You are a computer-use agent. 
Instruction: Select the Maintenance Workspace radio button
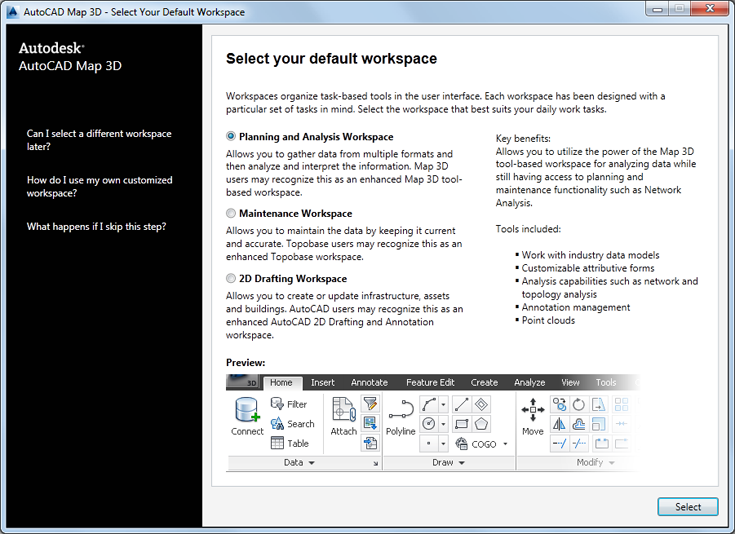(231, 213)
